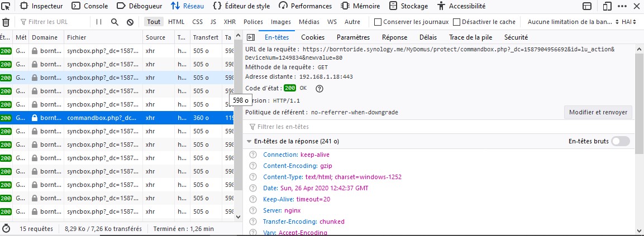This screenshot has height=236, width=644.
Task: Open the HAR export dropdown
Action: point(628,22)
